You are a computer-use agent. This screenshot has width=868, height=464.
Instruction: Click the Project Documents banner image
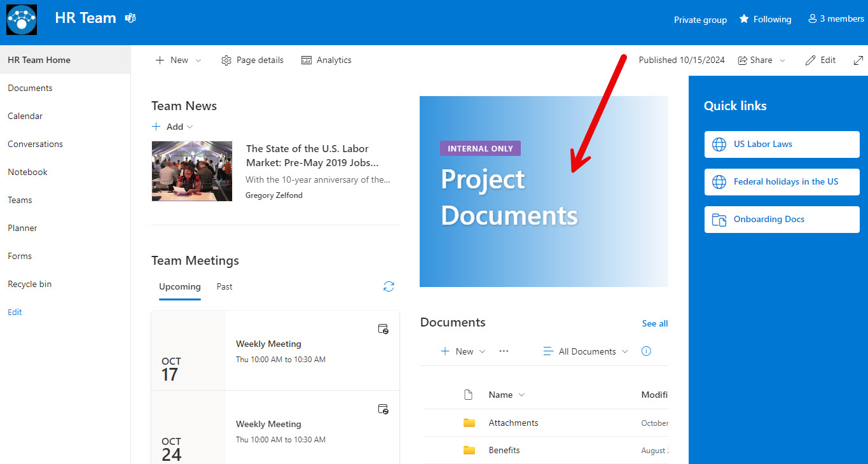[x=544, y=192]
